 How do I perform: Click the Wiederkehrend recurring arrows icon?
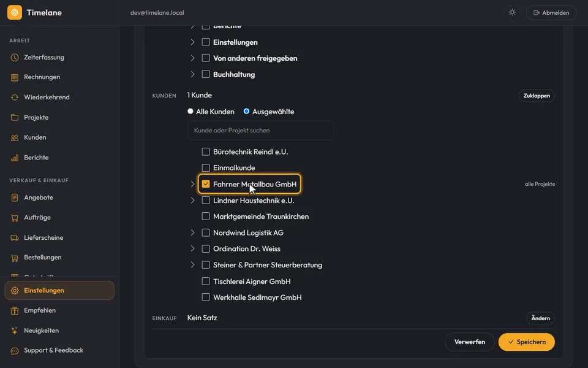click(x=15, y=98)
